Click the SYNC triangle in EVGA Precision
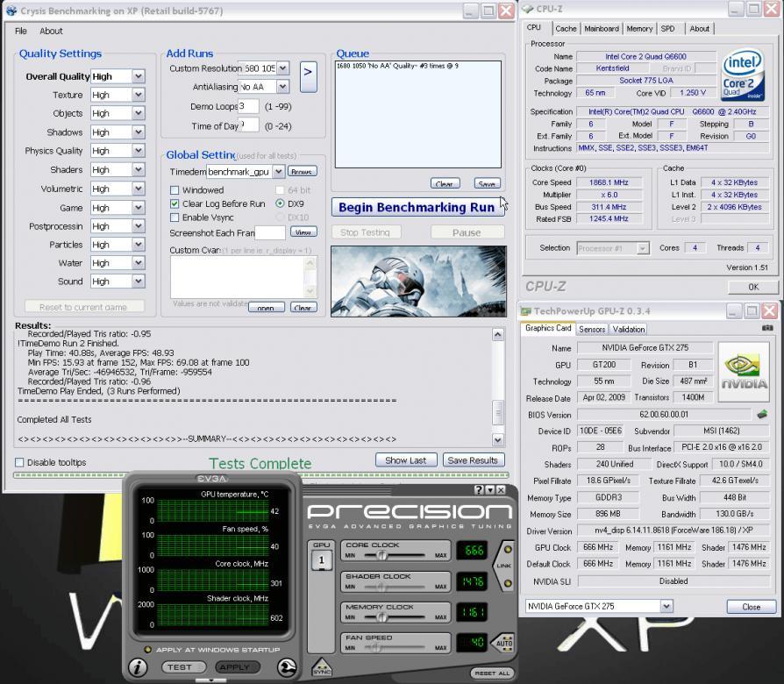Screen dimensions: 784x684 [322, 667]
